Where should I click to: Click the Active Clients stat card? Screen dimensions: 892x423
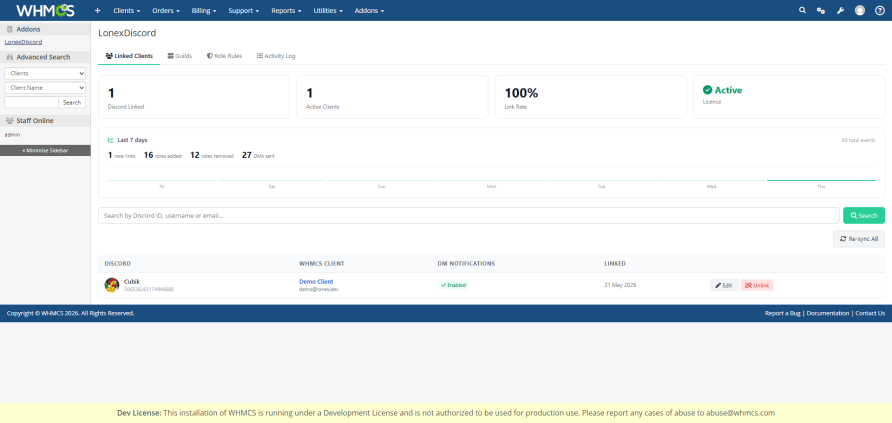pos(392,97)
